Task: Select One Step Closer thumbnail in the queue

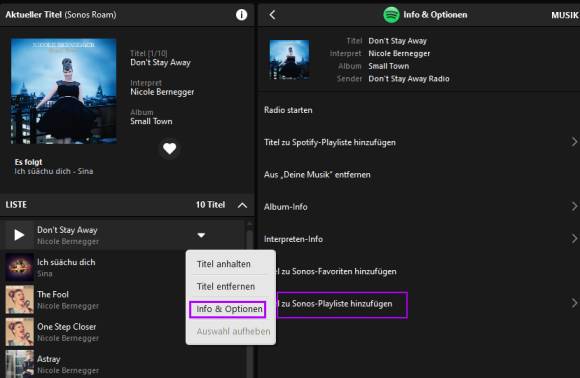Action: click(19, 332)
